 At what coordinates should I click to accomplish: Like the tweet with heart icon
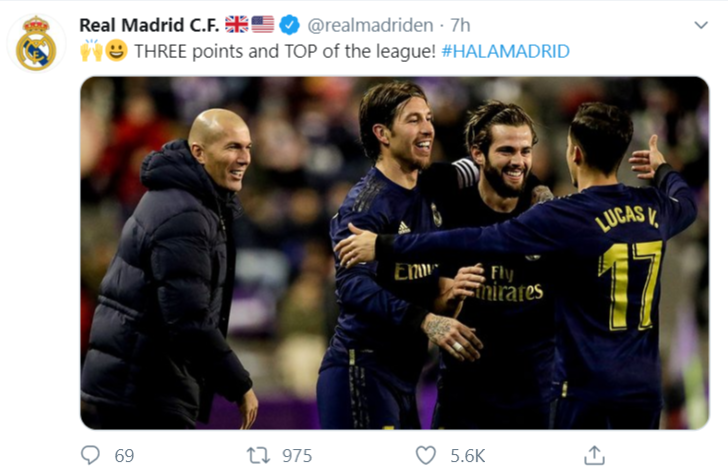click(x=426, y=455)
